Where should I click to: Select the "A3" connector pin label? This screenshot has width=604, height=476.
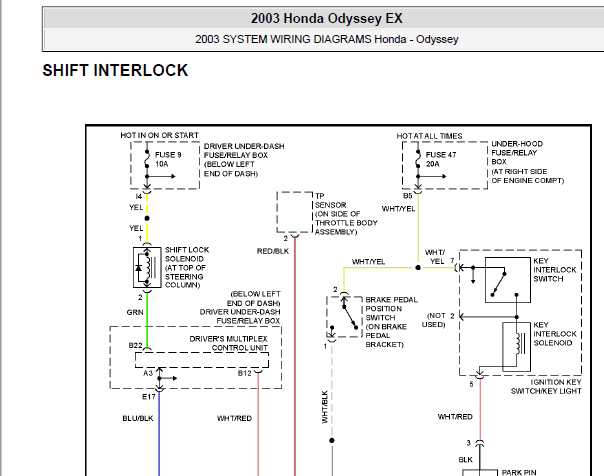pos(148,373)
